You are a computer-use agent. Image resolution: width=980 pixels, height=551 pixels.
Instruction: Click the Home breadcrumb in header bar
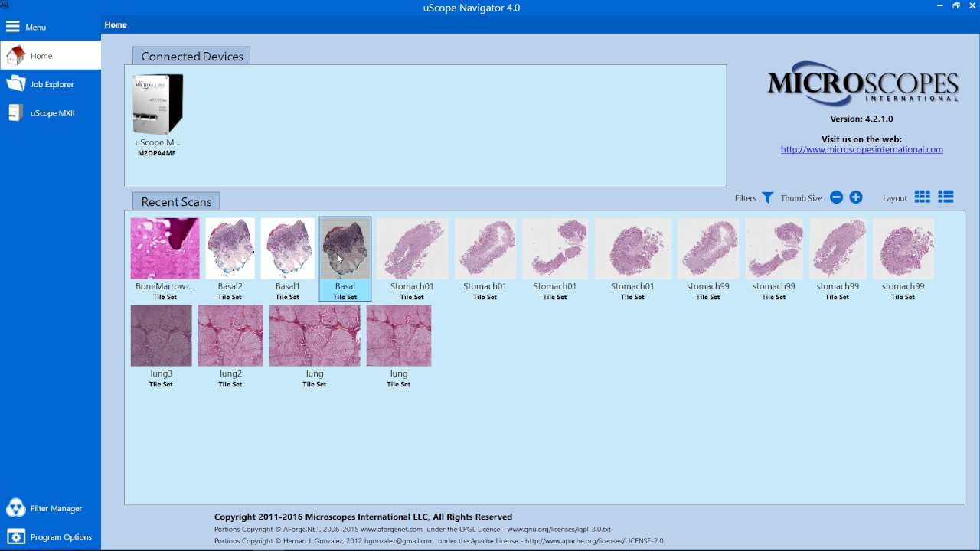pyautogui.click(x=116, y=24)
